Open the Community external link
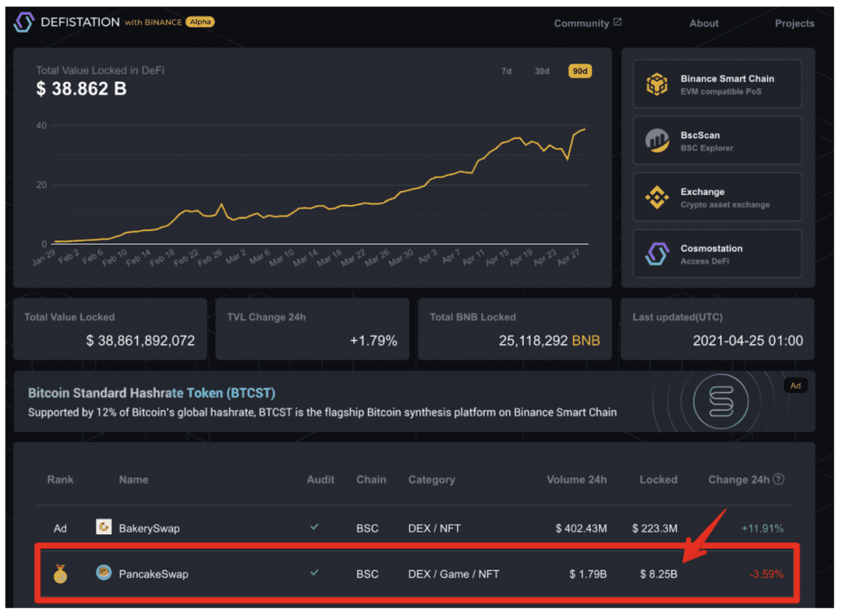842x616 pixels. [588, 23]
